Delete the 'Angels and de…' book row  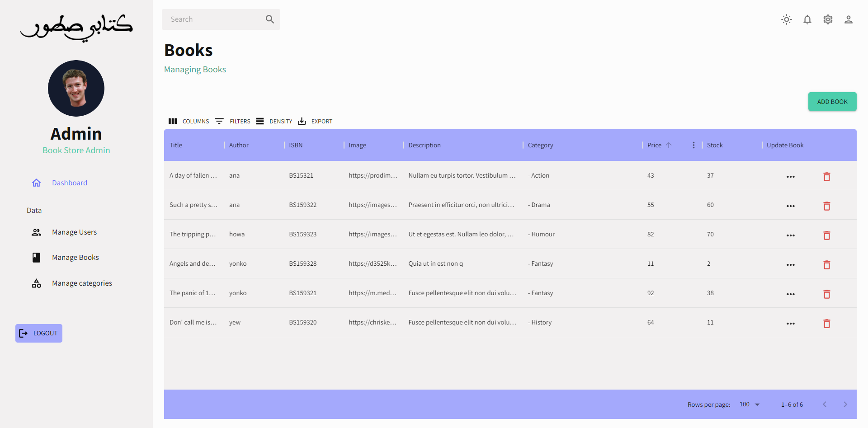pyautogui.click(x=827, y=265)
